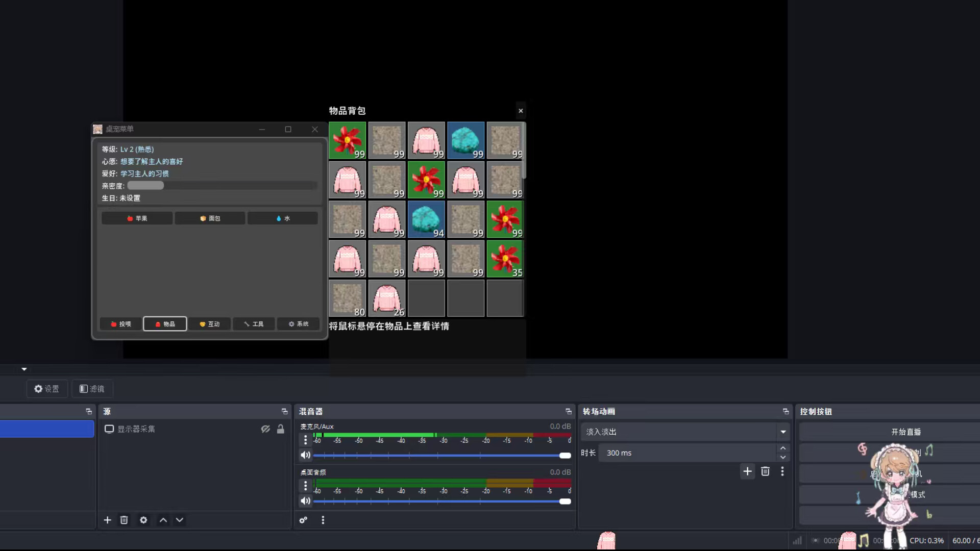Open the mixer options three-dot menu
This screenshot has height=551, width=980.
323,520
